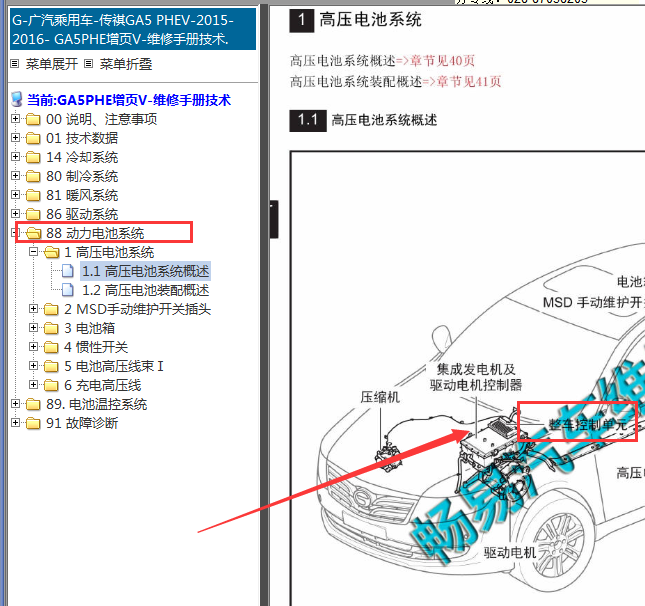Select the 14 冷却系统 tree label
645x606 pixels.
[82, 157]
